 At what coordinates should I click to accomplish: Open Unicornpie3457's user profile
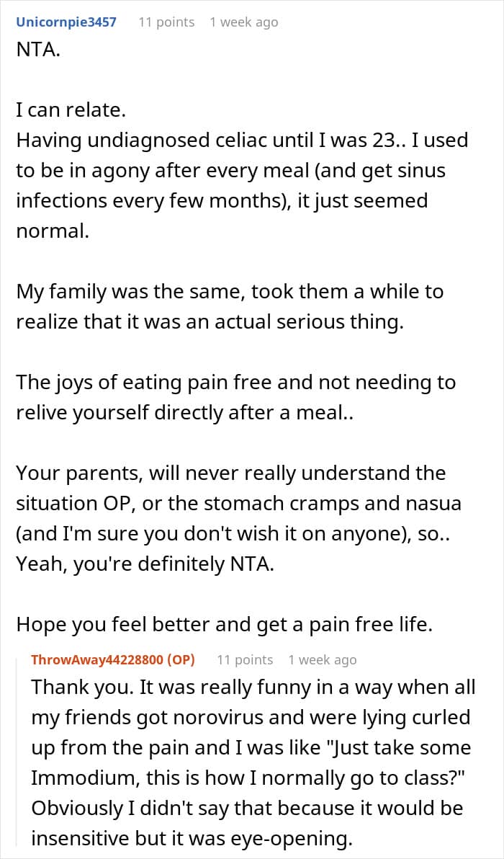(66, 22)
